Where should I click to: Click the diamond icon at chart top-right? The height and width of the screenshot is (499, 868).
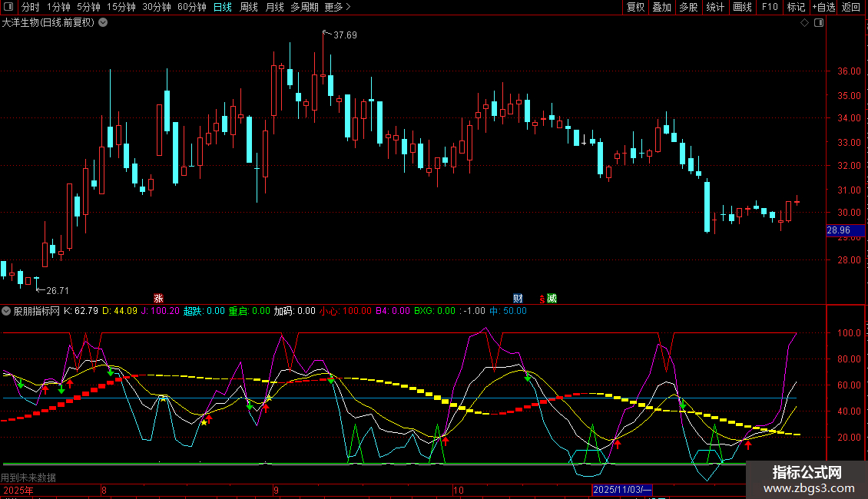click(804, 23)
